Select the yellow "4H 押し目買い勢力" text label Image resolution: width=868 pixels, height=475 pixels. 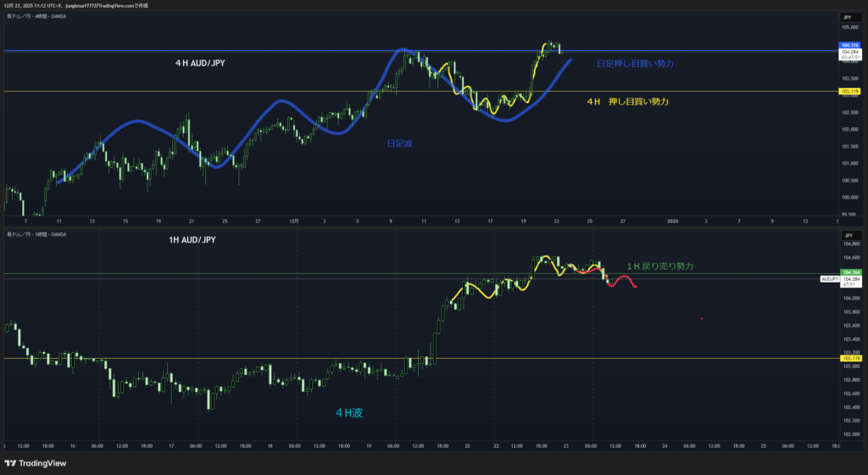pyautogui.click(x=627, y=102)
